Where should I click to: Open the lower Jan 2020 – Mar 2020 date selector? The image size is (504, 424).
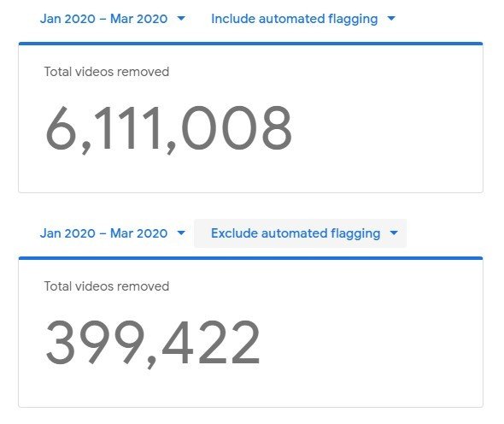point(113,233)
